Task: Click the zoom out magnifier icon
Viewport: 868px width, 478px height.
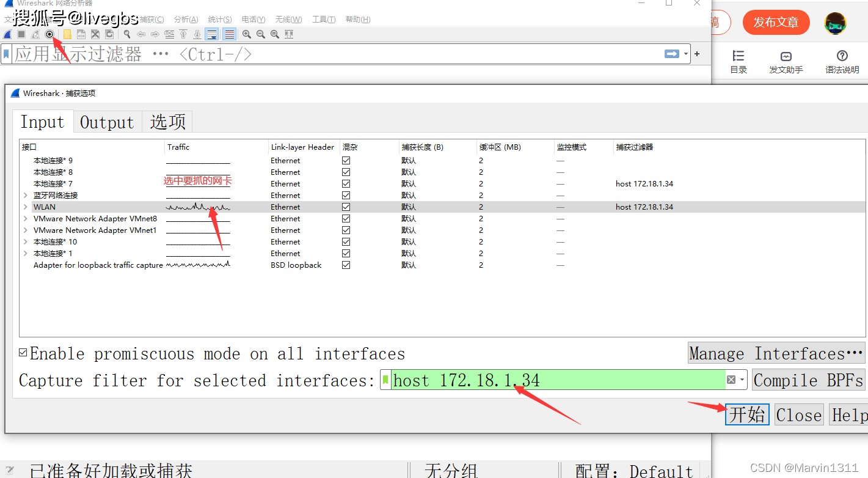Action: click(x=261, y=34)
